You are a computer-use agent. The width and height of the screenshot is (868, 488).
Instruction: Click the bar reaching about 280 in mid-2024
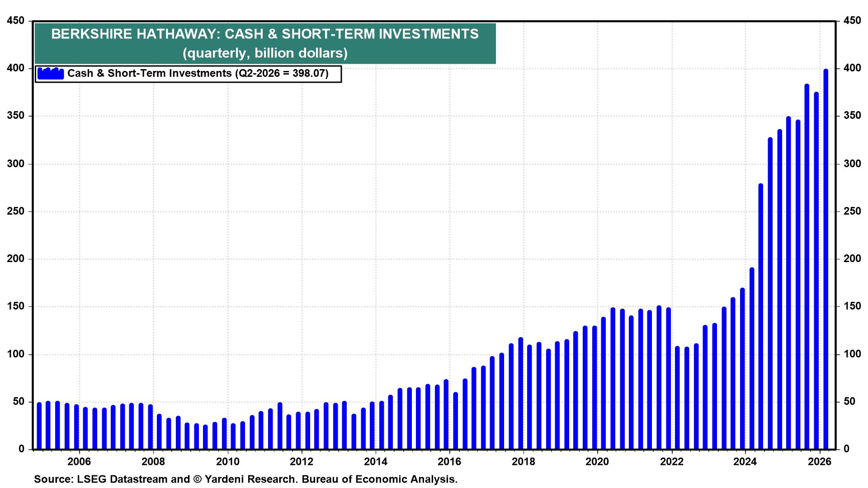[761, 317]
